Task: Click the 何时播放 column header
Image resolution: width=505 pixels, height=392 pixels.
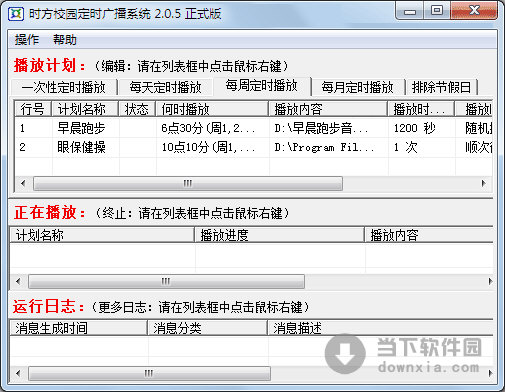Action: click(212, 109)
